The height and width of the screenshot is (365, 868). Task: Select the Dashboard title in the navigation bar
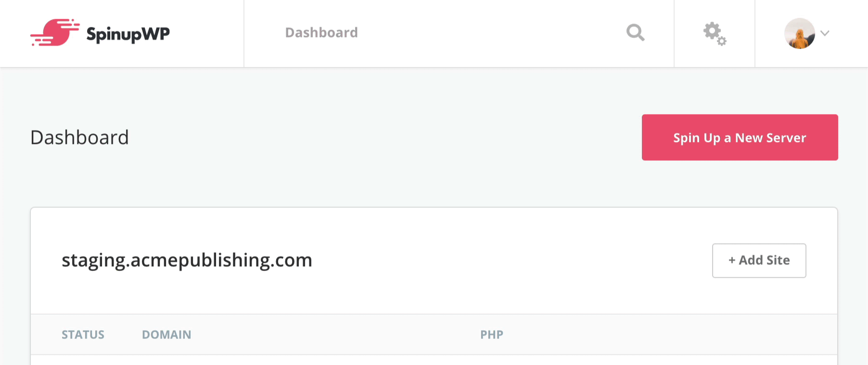coord(321,32)
